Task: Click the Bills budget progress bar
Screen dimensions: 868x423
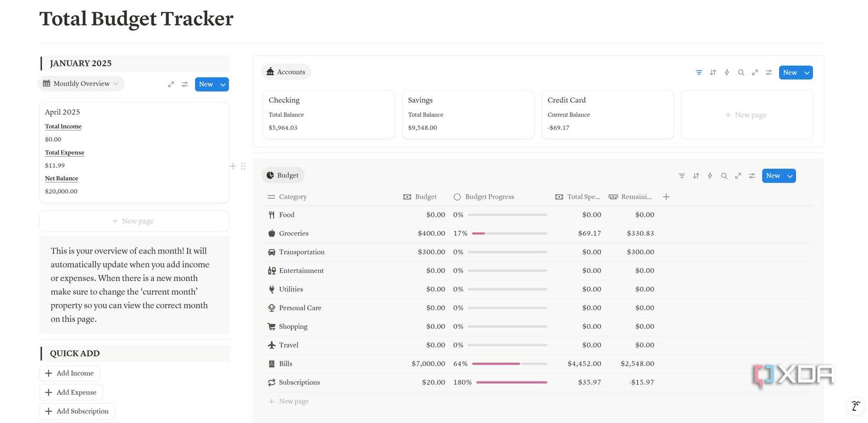Action: pyautogui.click(x=509, y=364)
